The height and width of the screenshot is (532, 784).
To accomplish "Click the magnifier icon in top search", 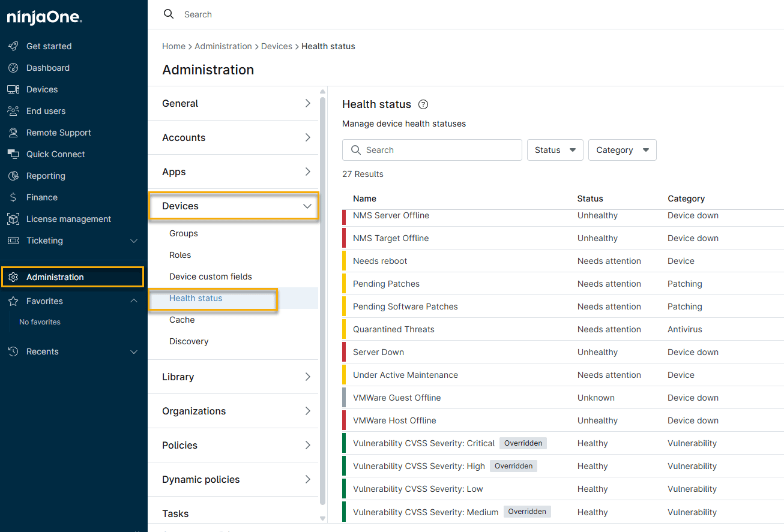I will point(169,14).
